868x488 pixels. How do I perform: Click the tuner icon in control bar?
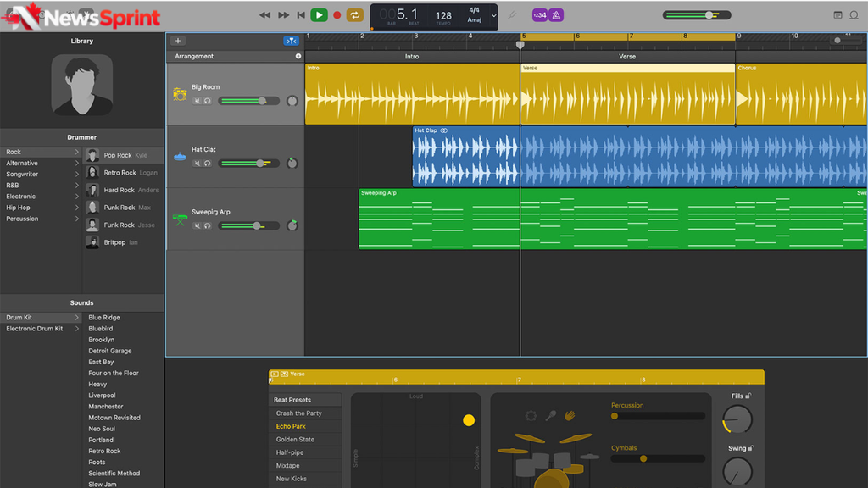tap(512, 15)
